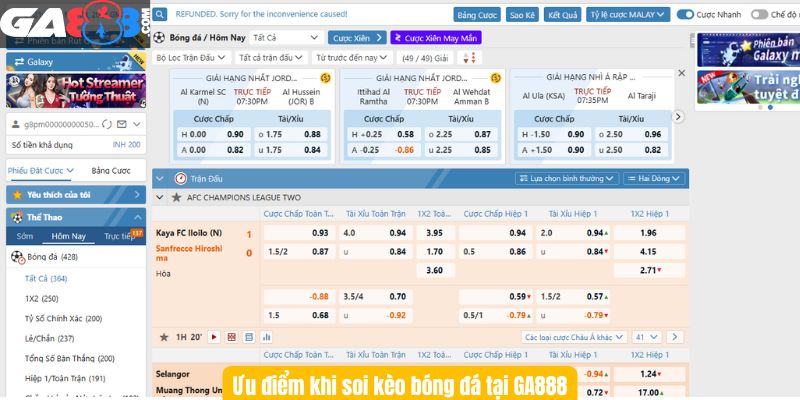This screenshot has height=400, width=800.
Task: Click the Yêu thích của tôi star icon
Action: [x=17, y=195]
